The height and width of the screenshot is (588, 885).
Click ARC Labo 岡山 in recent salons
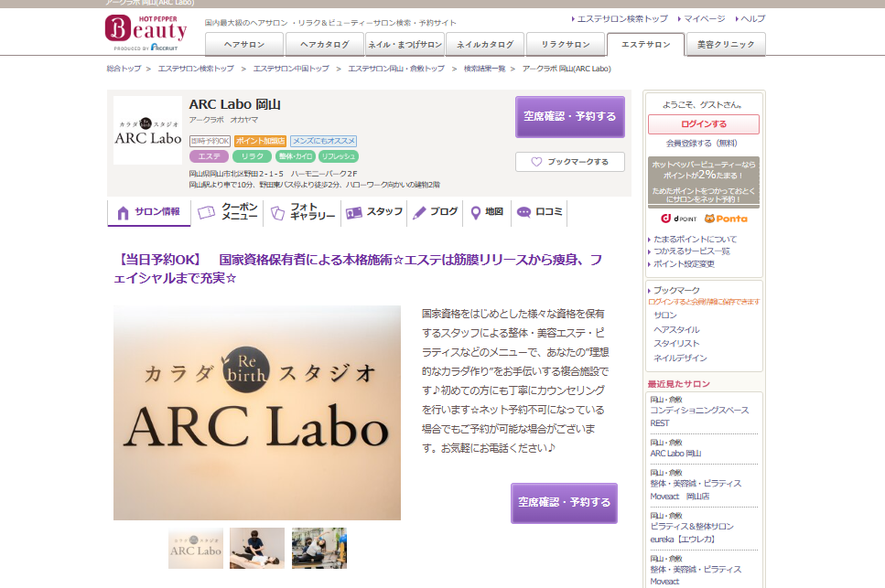(675, 454)
